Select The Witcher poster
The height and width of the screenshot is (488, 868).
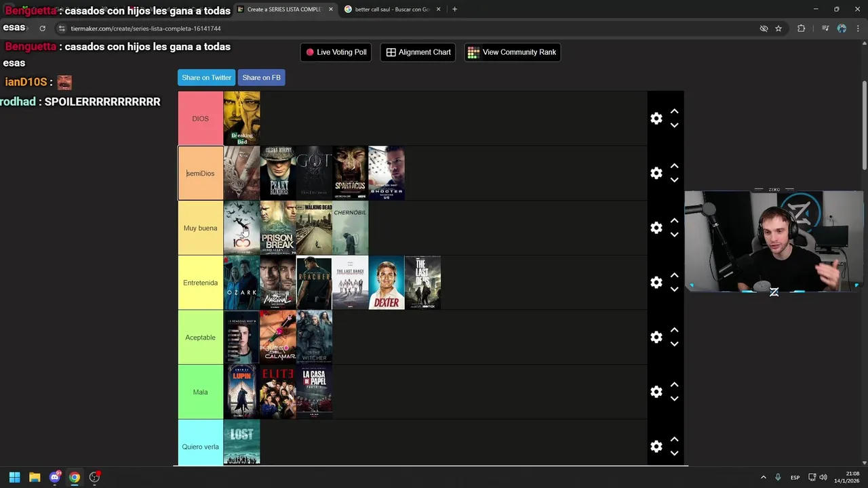tap(314, 338)
